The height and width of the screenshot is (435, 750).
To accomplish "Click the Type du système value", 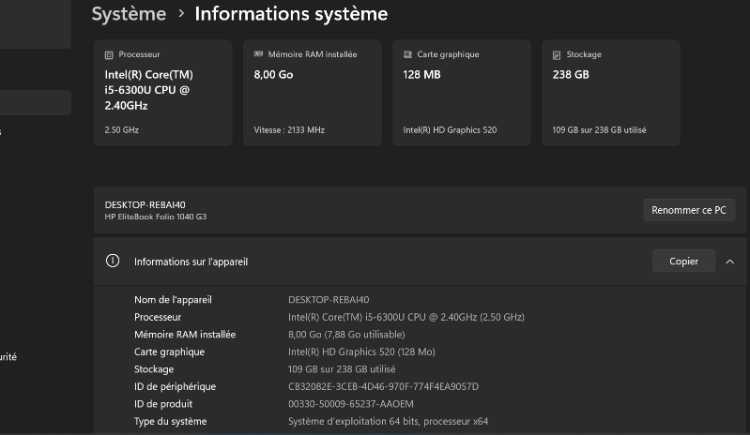I will [x=388, y=421].
